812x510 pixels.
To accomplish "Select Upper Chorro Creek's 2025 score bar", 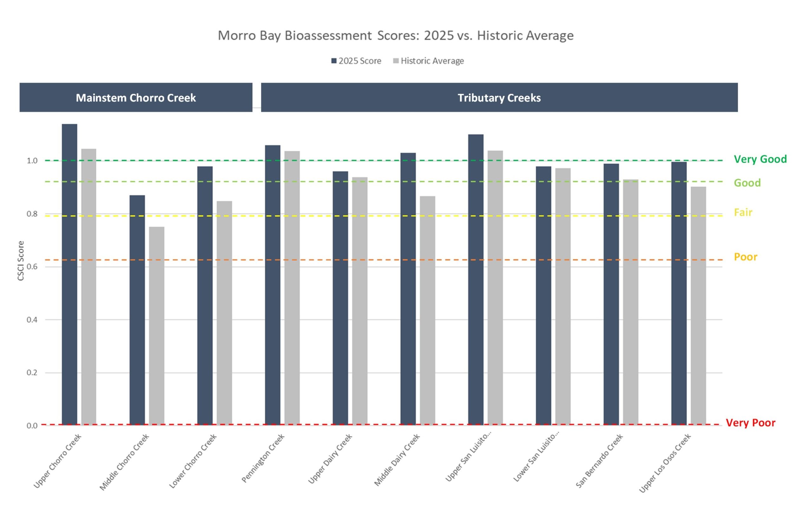I will 69,275.
